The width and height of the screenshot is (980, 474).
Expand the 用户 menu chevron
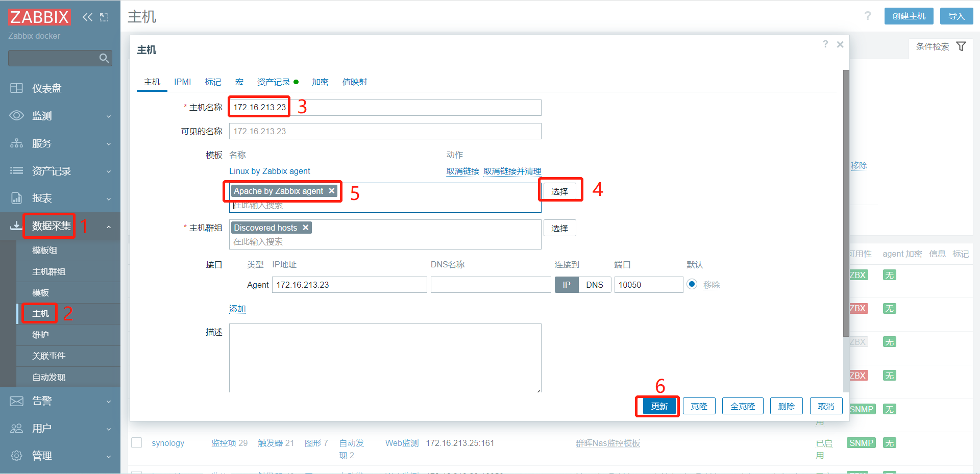pos(109,429)
